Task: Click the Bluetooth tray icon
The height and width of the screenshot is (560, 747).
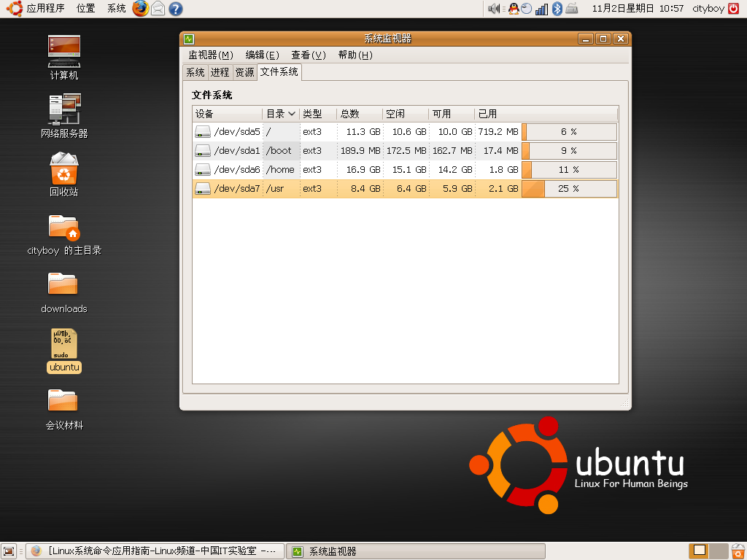Action: click(x=557, y=9)
